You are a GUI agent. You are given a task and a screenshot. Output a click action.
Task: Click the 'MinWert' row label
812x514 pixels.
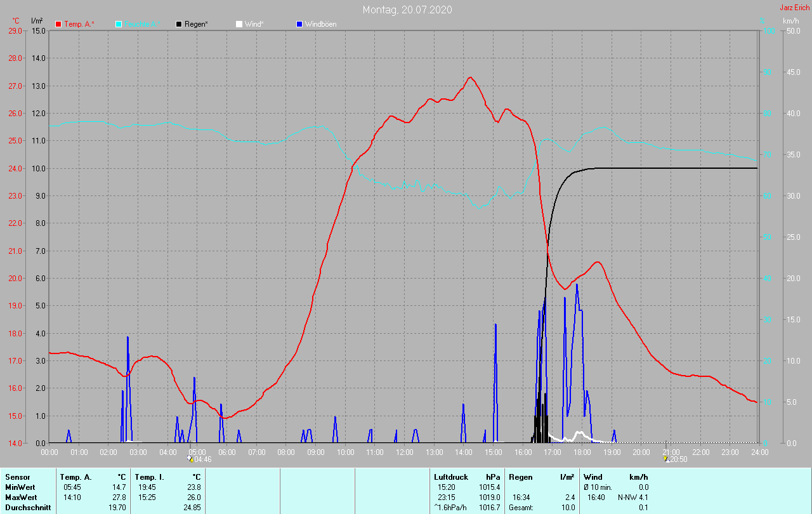[20, 487]
